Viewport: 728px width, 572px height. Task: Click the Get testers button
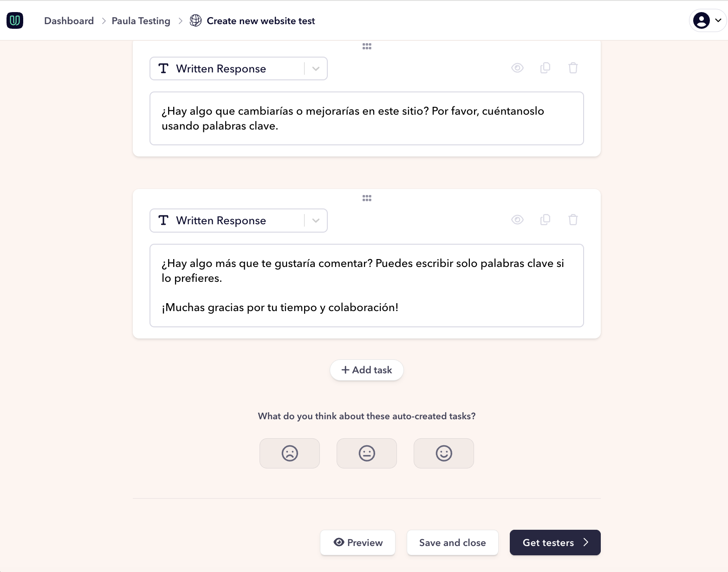[554, 542]
